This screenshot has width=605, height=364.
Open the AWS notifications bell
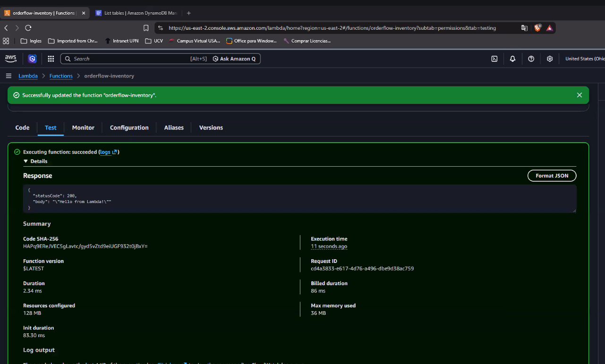pos(512,59)
